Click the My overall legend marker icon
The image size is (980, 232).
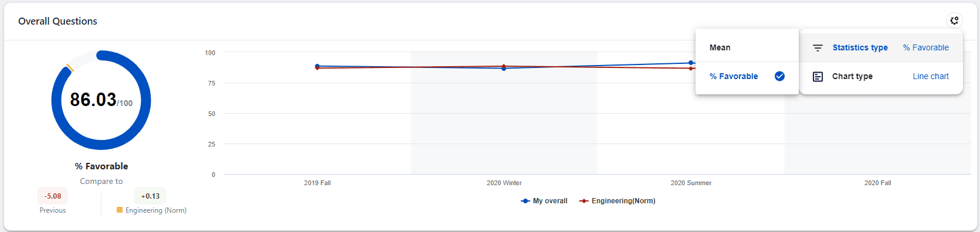click(525, 201)
